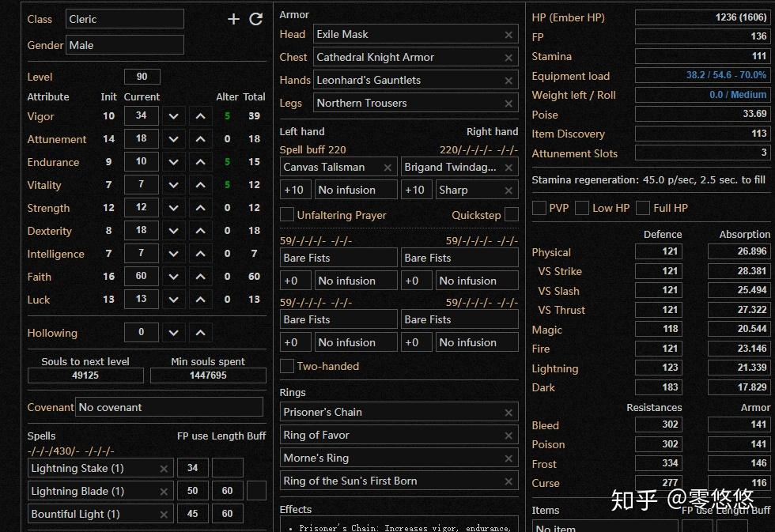Decrease Hollowing with the down arrow
Viewport: 775px width, 532px height.
(173, 333)
